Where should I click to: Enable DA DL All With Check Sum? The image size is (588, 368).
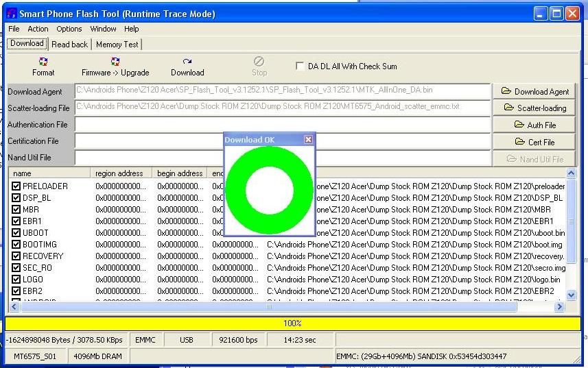[300, 66]
